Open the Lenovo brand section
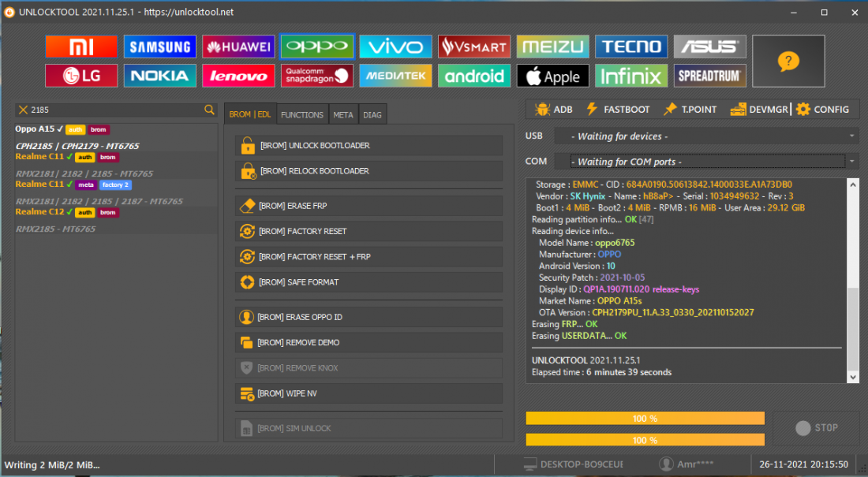The image size is (868, 477). 238,76
